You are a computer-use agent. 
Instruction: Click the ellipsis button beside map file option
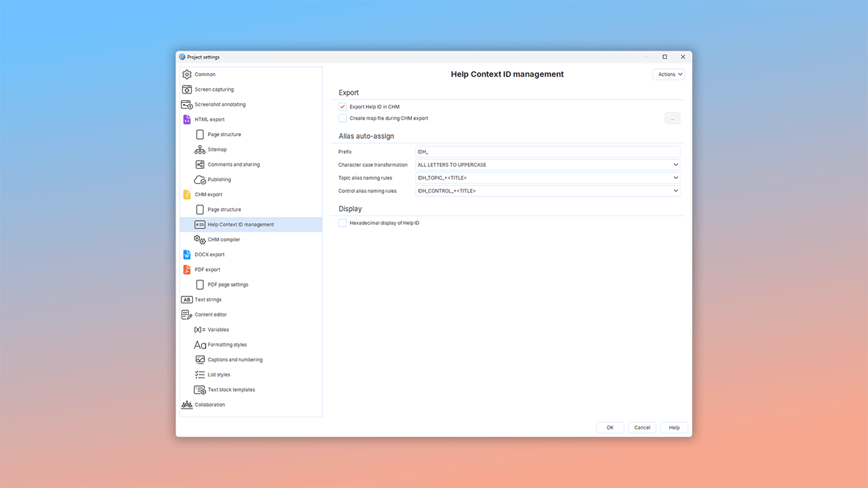click(672, 117)
